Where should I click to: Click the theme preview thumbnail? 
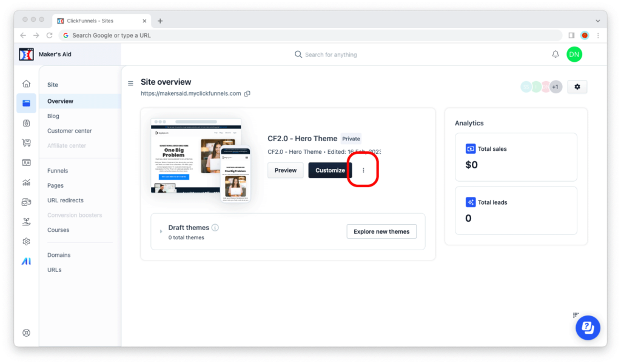coord(200,160)
